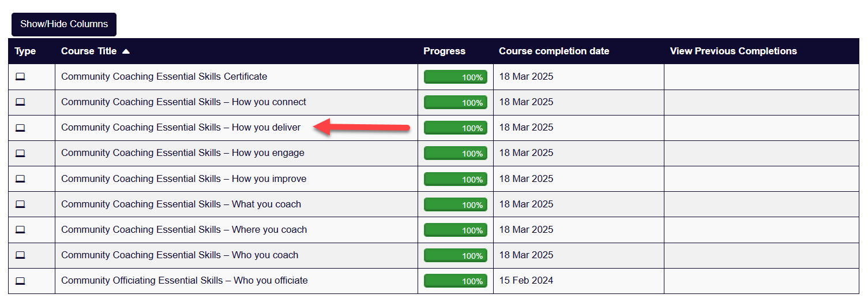868x305 pixels.
Task: Click laptop icon beside Where you coach
Action: point(20,230)
